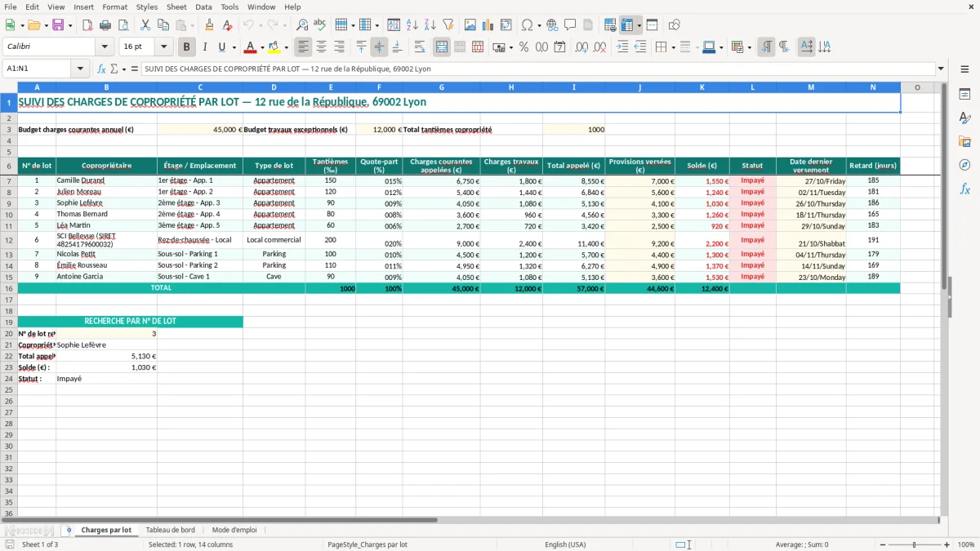Image resolution: width=980 pixels, height=551 pixels.
Task: Click column header G
Action: 442,87
